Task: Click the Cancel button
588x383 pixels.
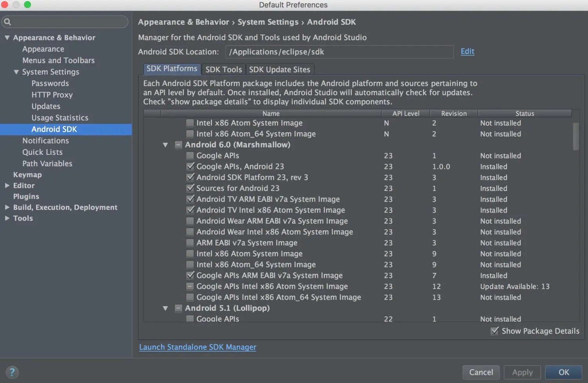Action: (x=481, y=372)
